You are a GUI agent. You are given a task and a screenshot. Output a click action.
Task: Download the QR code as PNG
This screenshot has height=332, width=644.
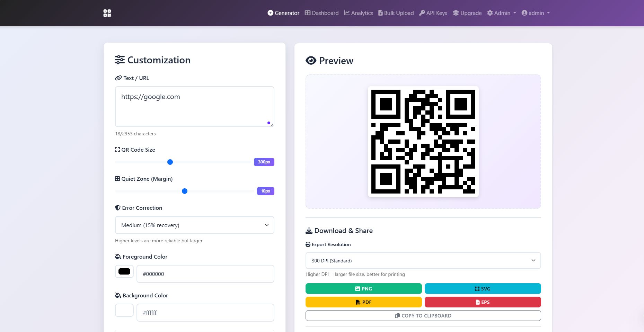click(x=364, y=289)
